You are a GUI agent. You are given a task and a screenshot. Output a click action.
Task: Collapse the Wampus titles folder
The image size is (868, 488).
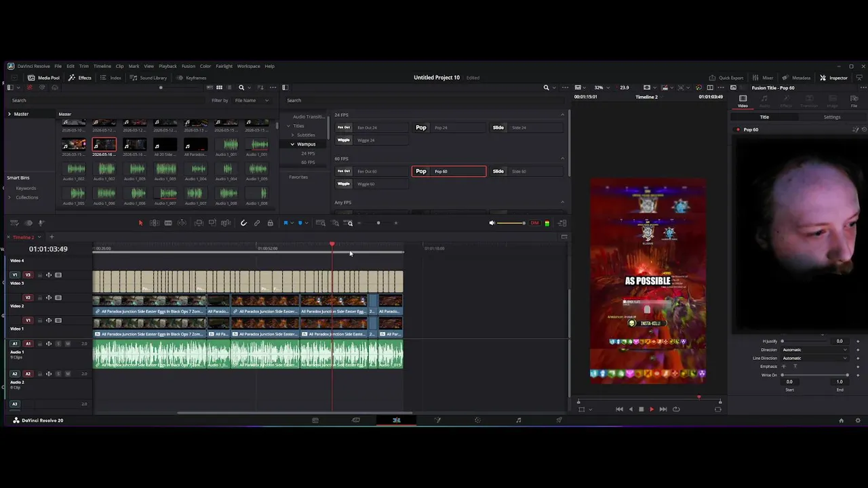point(292,144)
